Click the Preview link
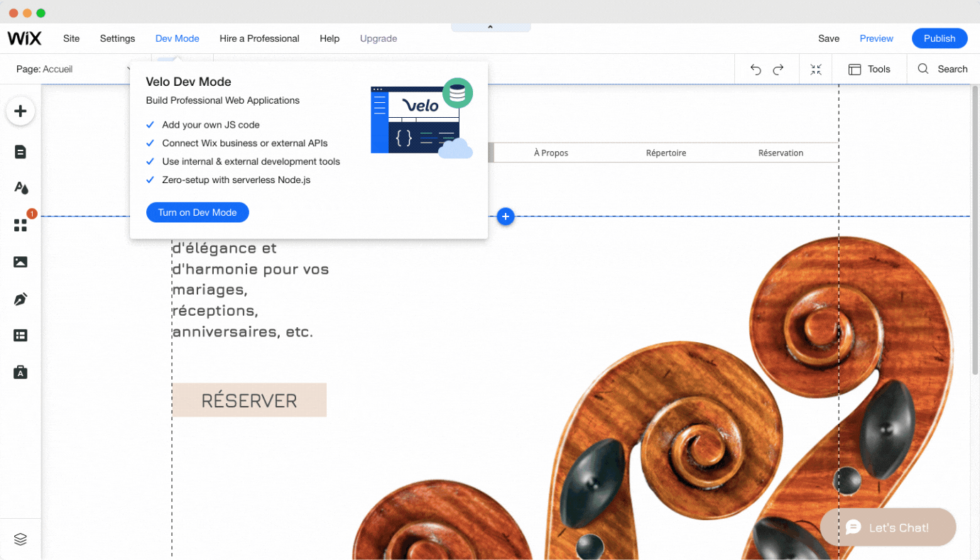The width and height of the screenshot is (980, 560). (x=876, y=38)
